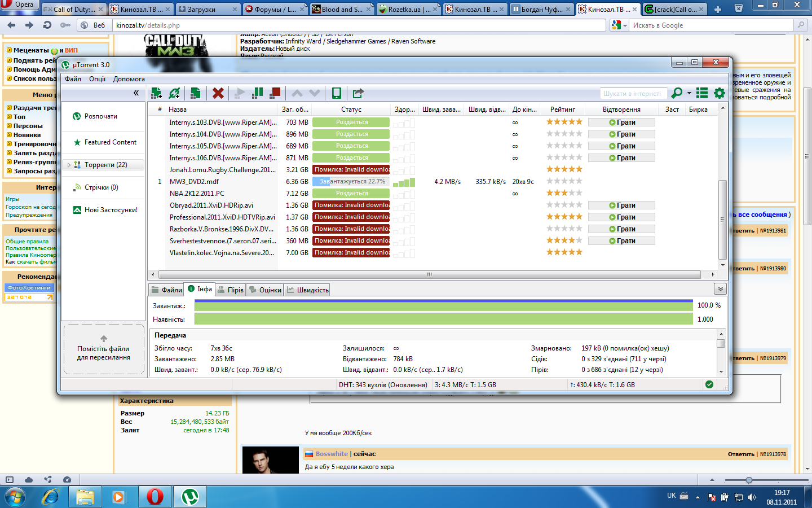
Task: Stop torrent with red square icon
Action: click(x=275, y=93)
